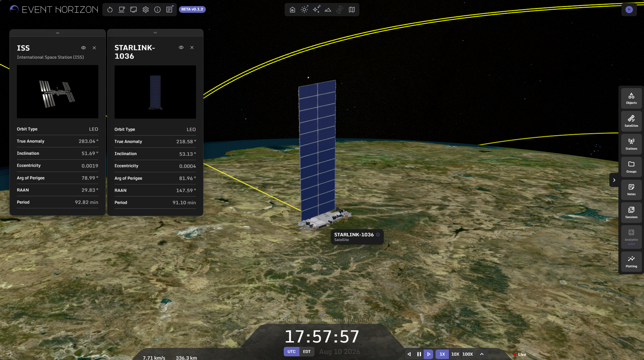
Task: Click the altitude readout 336.3 km
Action: pos(186,358)
